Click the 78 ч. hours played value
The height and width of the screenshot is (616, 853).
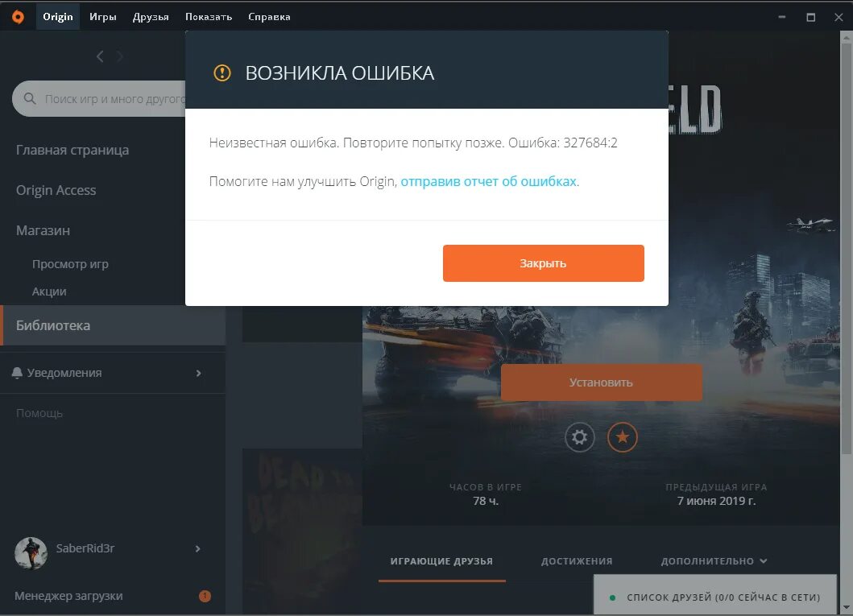pos(486,501)
